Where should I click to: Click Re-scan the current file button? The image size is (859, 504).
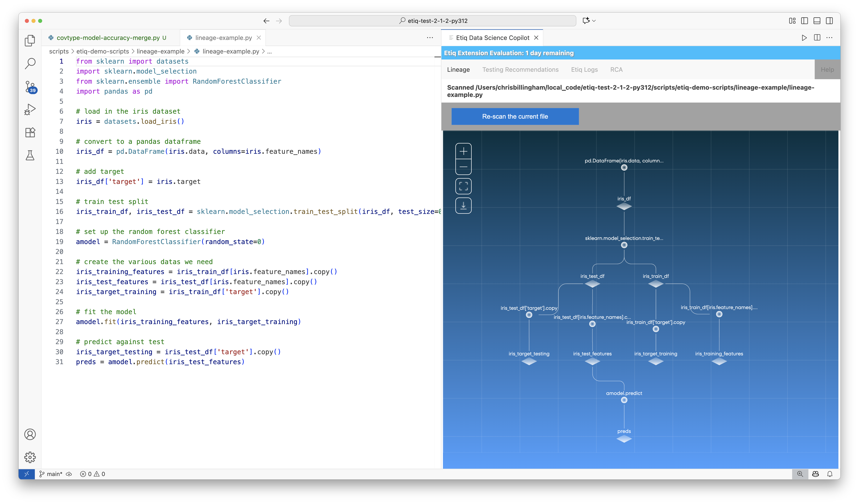coord(515,116)
